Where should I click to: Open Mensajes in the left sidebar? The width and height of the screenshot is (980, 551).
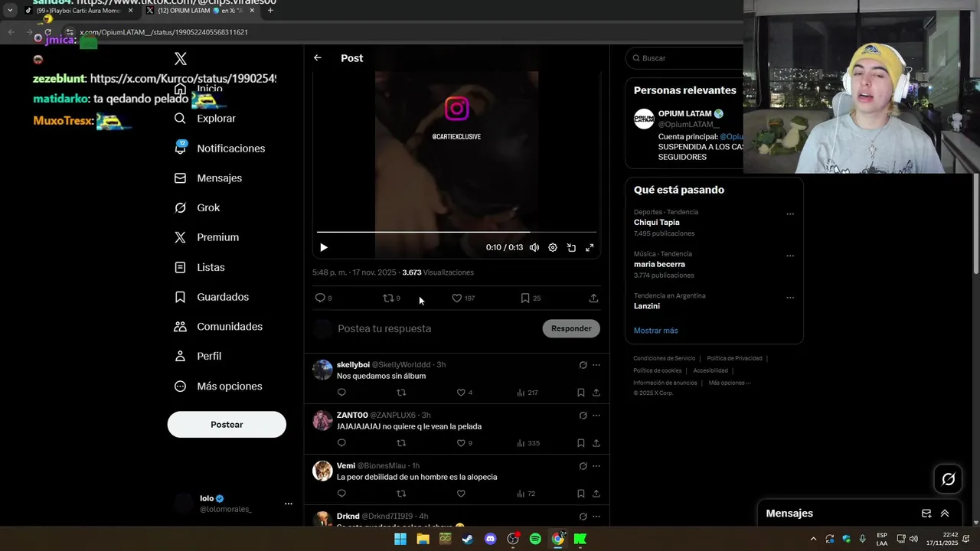point(208,178)
